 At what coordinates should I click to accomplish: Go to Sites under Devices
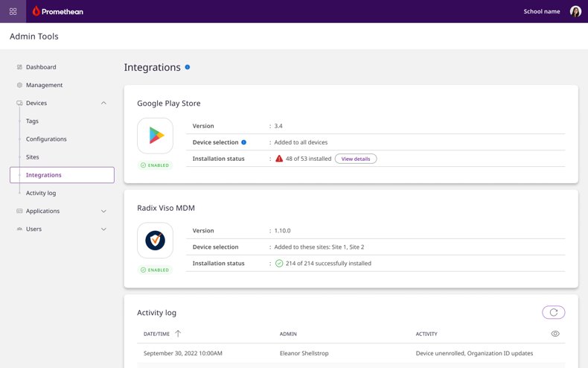(32, 157)
